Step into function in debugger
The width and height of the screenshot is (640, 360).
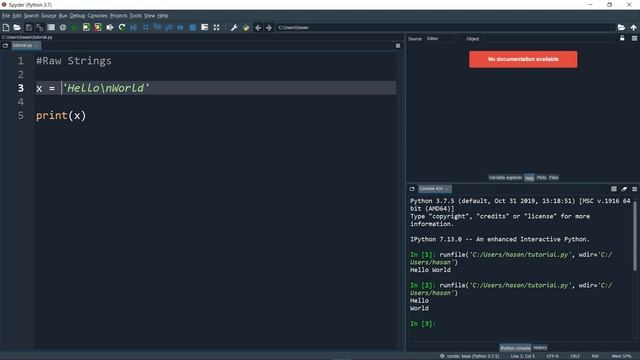click(157, 27)
